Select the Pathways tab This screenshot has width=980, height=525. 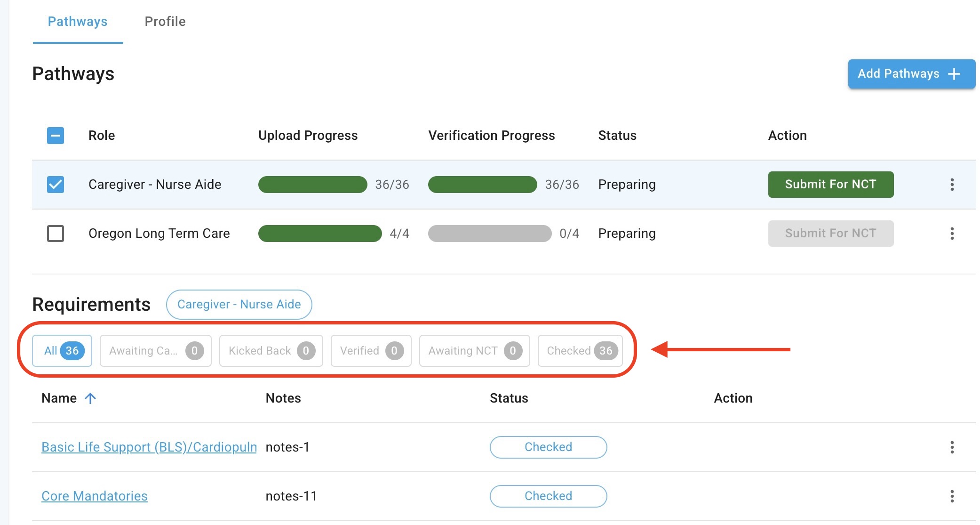click(78, 22)
